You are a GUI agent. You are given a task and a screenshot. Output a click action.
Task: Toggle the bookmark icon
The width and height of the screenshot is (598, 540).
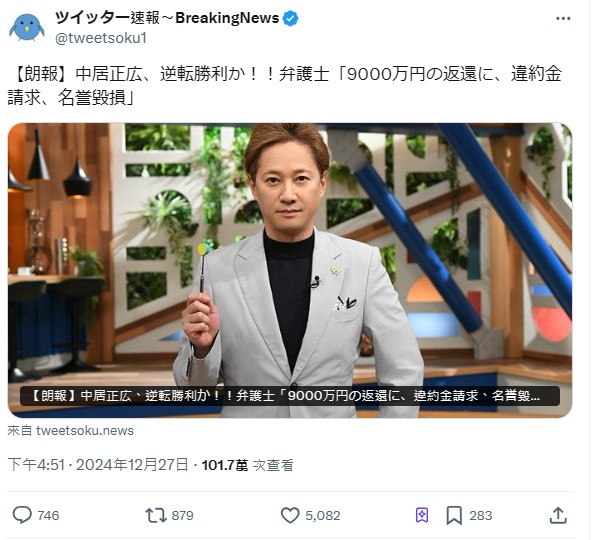coord(454,516)
